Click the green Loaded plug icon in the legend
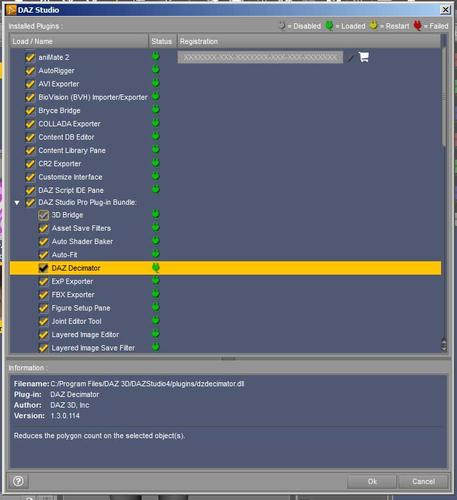The height and width of the screenshot is (500, 457). [x=329, y=25]
